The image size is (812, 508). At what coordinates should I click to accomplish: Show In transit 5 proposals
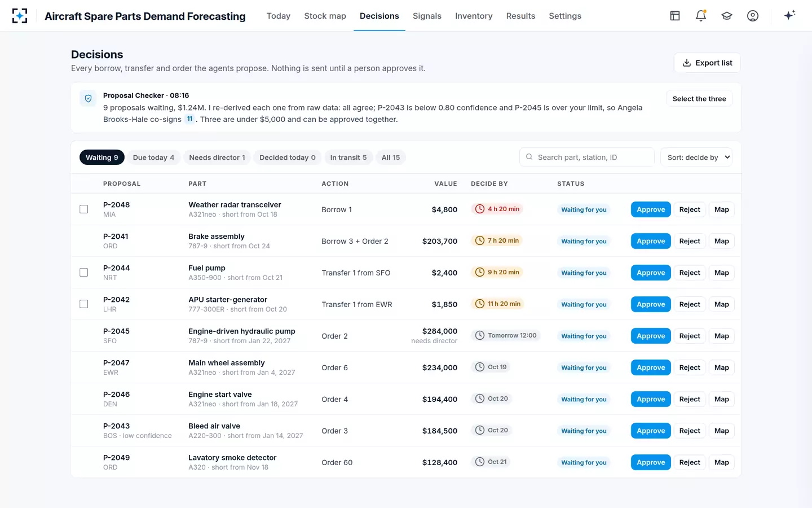pyautogui.click(x=348, y=157)
